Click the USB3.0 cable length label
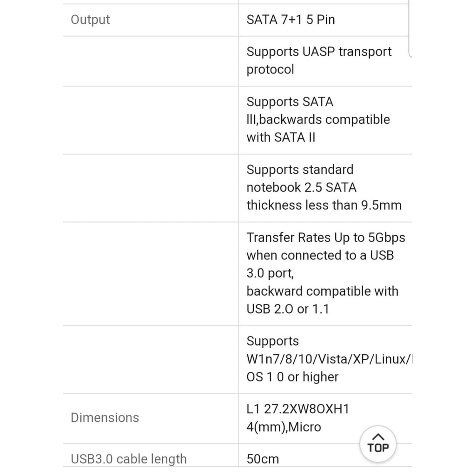476x476 pixels. pyautogui.click(x=128, y=459)
